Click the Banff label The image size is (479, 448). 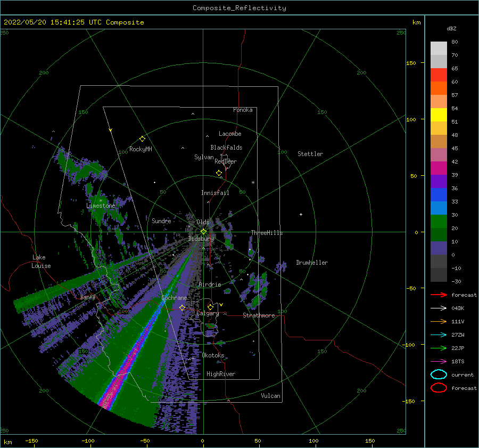pos(88,297)
